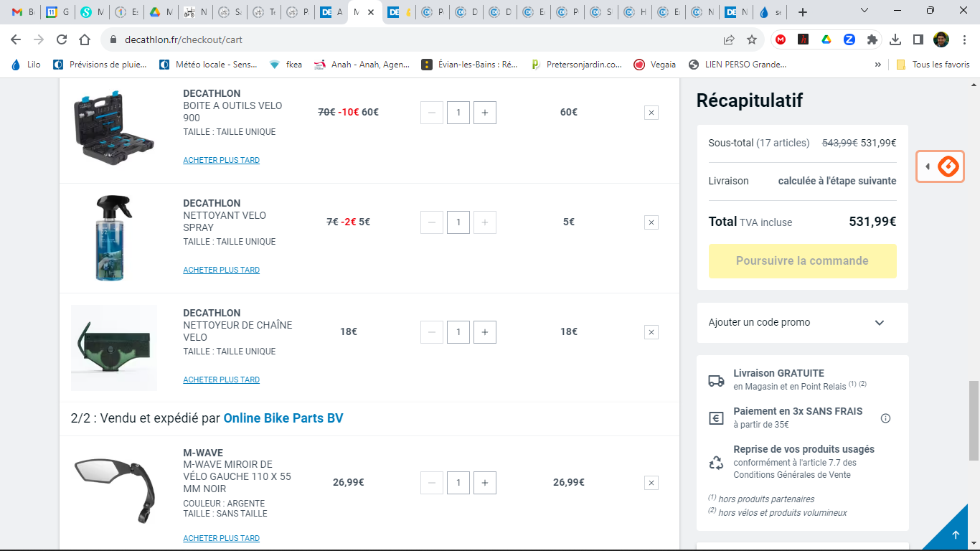The width and height of the screenshot is (980, 551).
Task: Click Acheter plus tard for Nettoyant Velo Spray
Action: point(221,270)
